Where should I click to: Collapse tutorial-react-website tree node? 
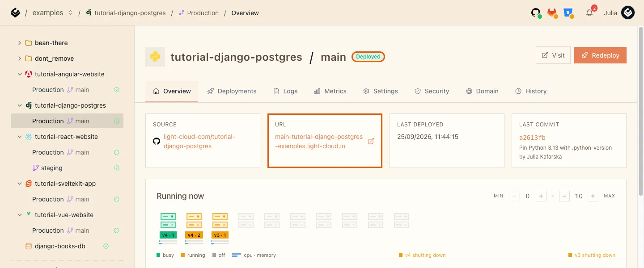19,137
